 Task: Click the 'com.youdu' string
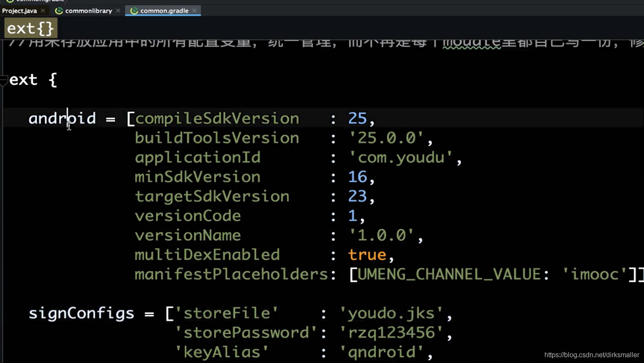point(400,157)
